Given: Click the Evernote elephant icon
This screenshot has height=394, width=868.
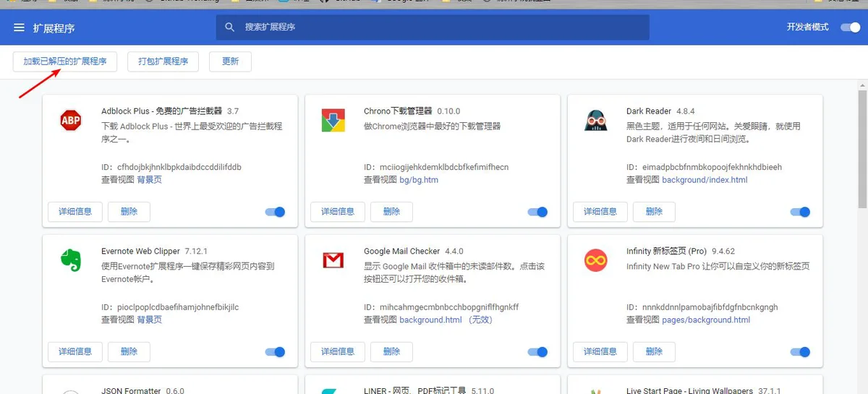Looking at the screenshot, I should (71, 260).
